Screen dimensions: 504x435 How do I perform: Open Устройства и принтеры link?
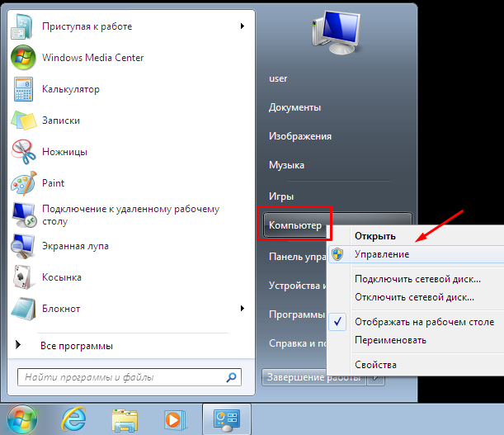298,286
